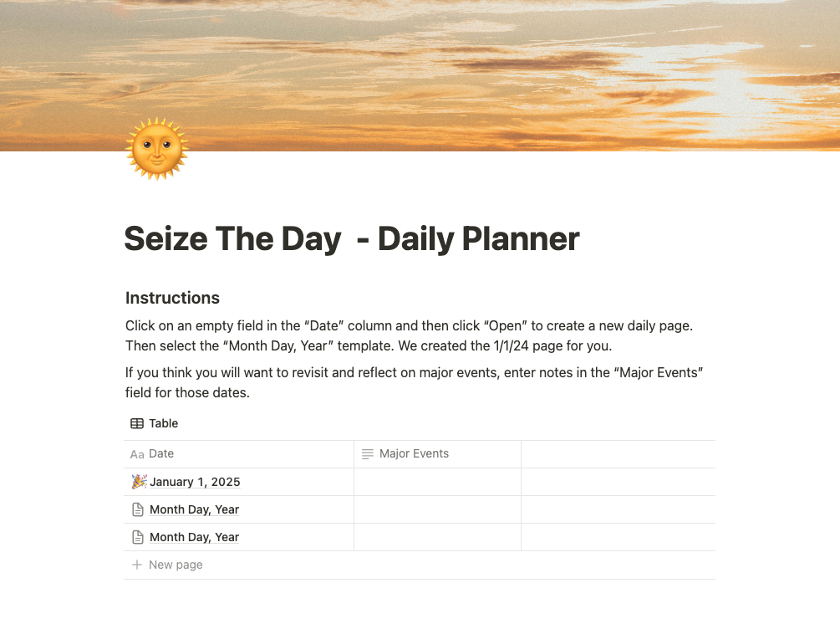The height and width of the screenshot is (624, 840).
Task: Click page icon of first Month Day, Year row
Action: click(139, 509)
